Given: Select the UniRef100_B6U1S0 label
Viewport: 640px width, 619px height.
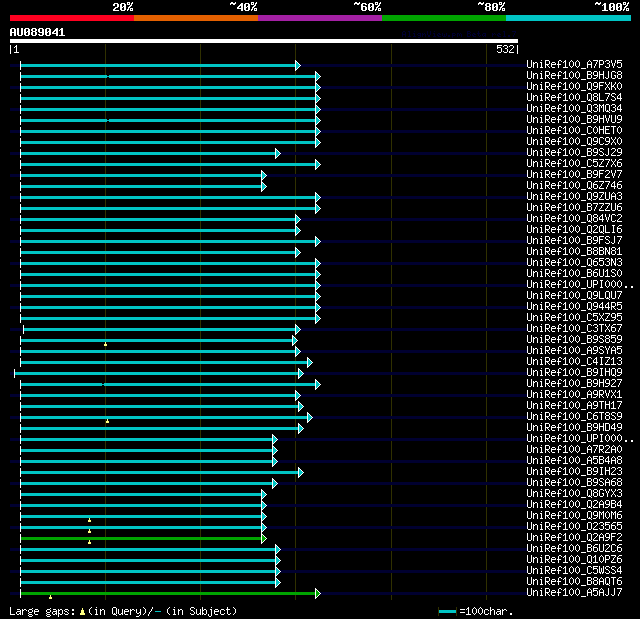Looking at the screenshot, I should tap(574, 274).
